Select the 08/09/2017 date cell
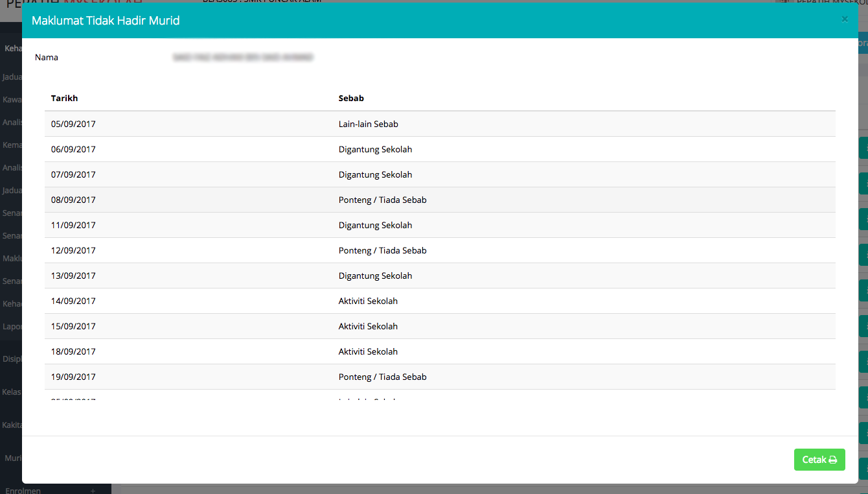Viewport: 868px width, 494px height. click(73, 200)
